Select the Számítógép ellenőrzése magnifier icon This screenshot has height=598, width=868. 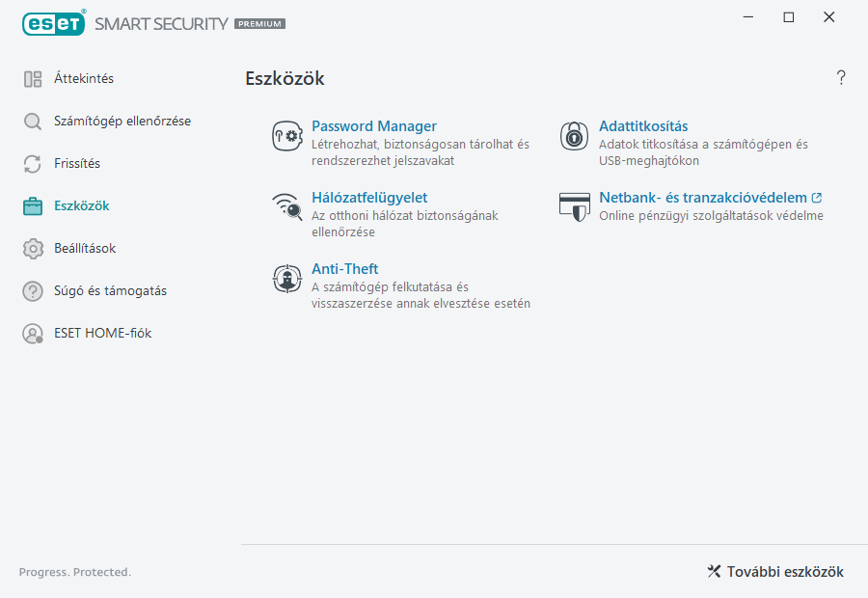click(32, 121)
